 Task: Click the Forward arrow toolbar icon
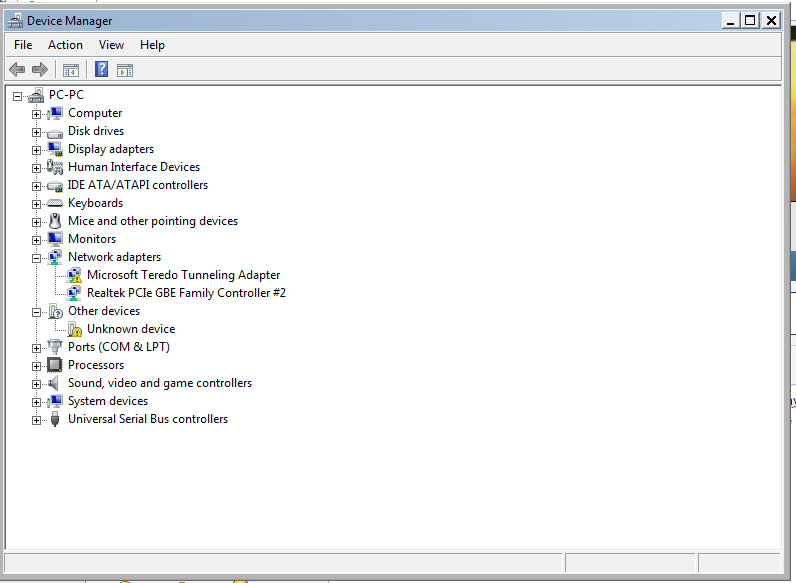pos(40,70)
